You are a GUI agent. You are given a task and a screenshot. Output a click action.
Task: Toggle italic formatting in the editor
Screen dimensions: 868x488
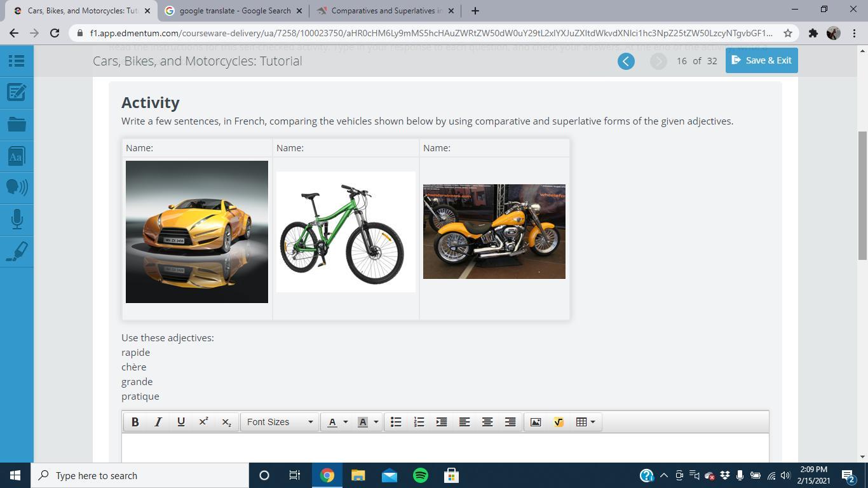tap(158, 422)
